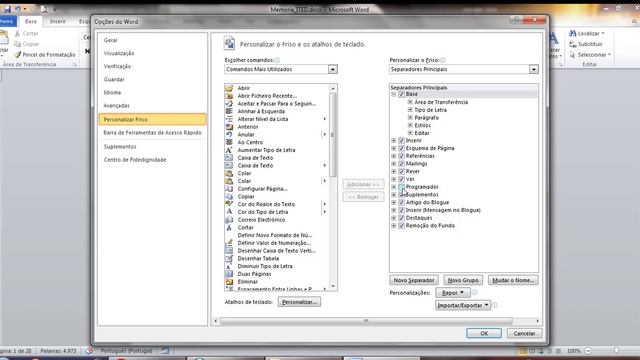Select the Abrir Ficheiro Recente command icon
The width and height of the screenshot is (640, 360).
[x=229, y=96]
